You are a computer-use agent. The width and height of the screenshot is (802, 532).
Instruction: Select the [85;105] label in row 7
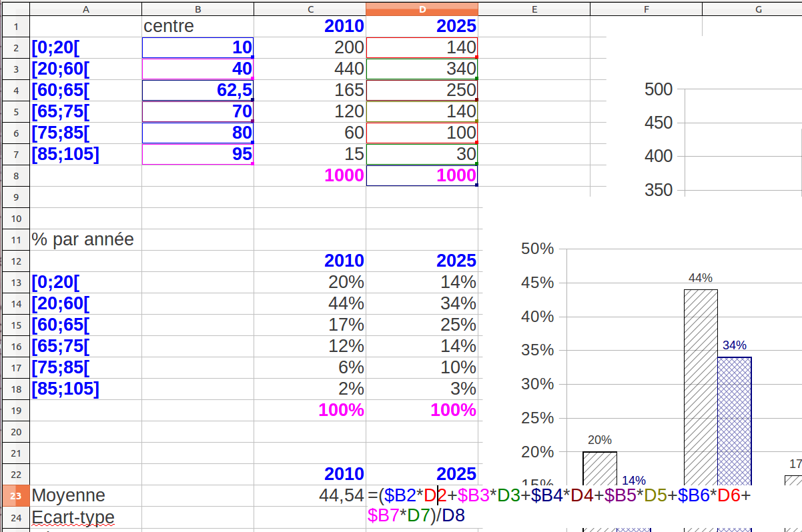[85, 154]
